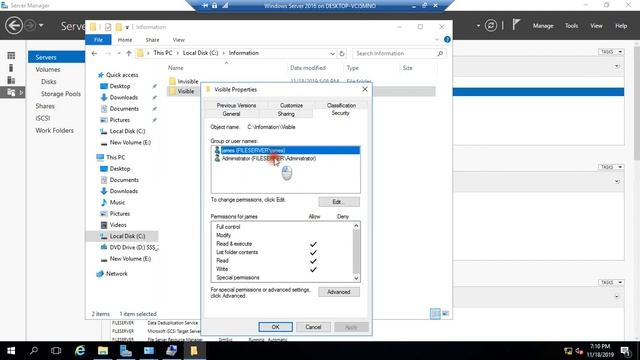Image resolution: width=640 pixels, height=360 pixels.
Task: Switch to the Previous Versions tab
Action: pos(236,105)
